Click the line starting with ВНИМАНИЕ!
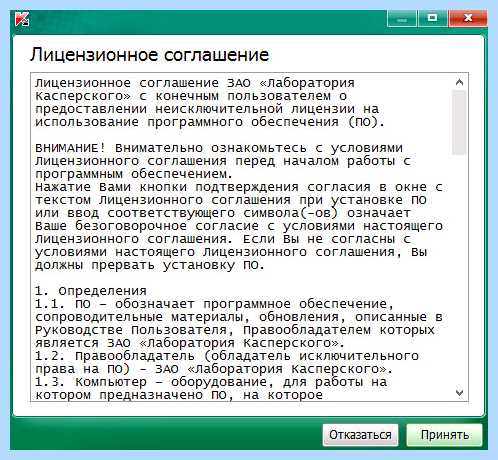This screenshot has width=498, height=460. (219, 148)
